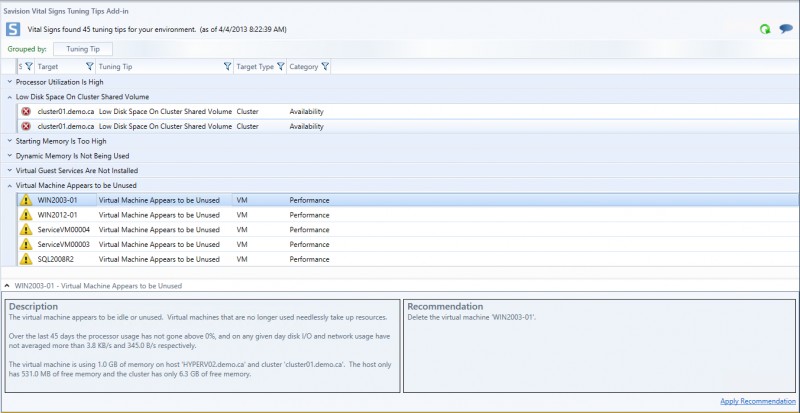Click warning icon in WIN2003-01 row
This screenshot has width=800, height=413.
[x=26, y=200]
